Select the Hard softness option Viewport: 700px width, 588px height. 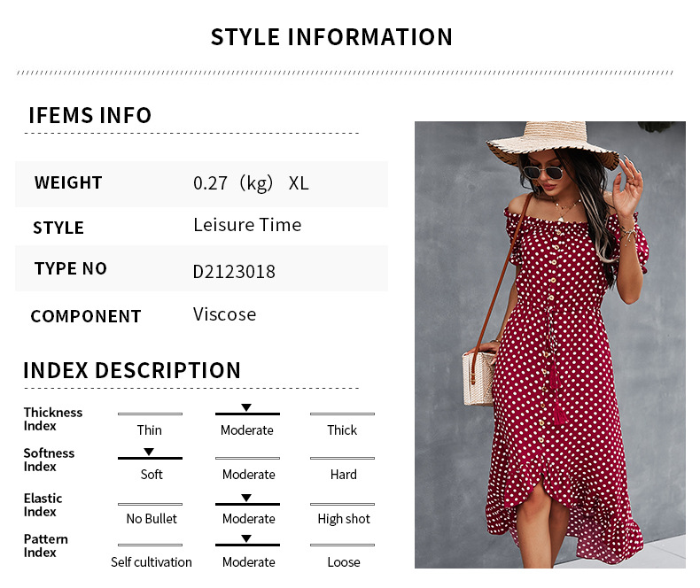(x=343, y=474)
